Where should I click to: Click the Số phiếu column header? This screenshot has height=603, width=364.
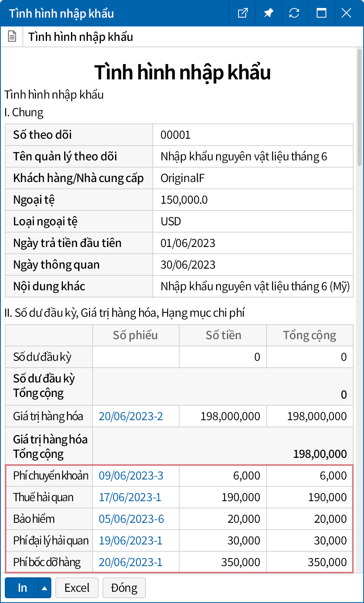pyautogui.click(x=135, y=336)
